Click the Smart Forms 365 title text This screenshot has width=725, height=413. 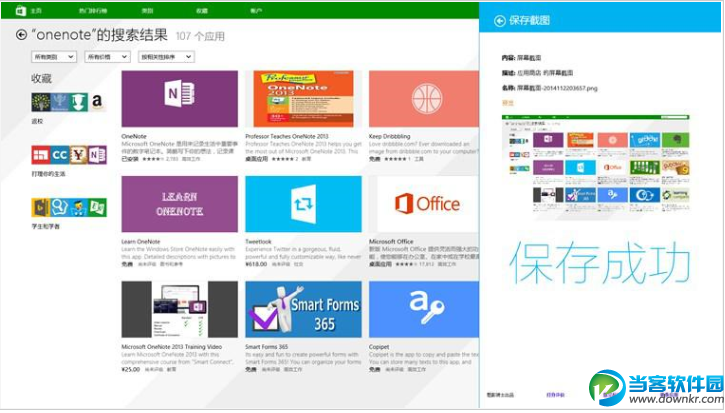point(267,347)
